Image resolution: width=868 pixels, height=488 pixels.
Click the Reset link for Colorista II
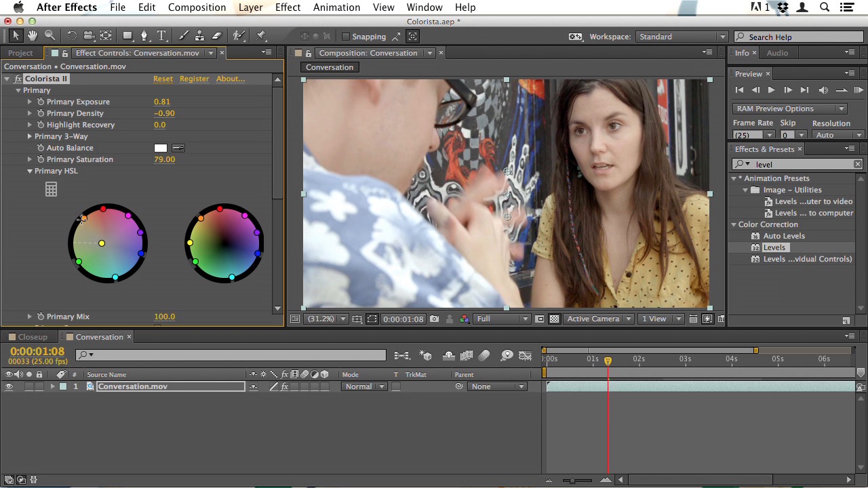coord(163,79)
